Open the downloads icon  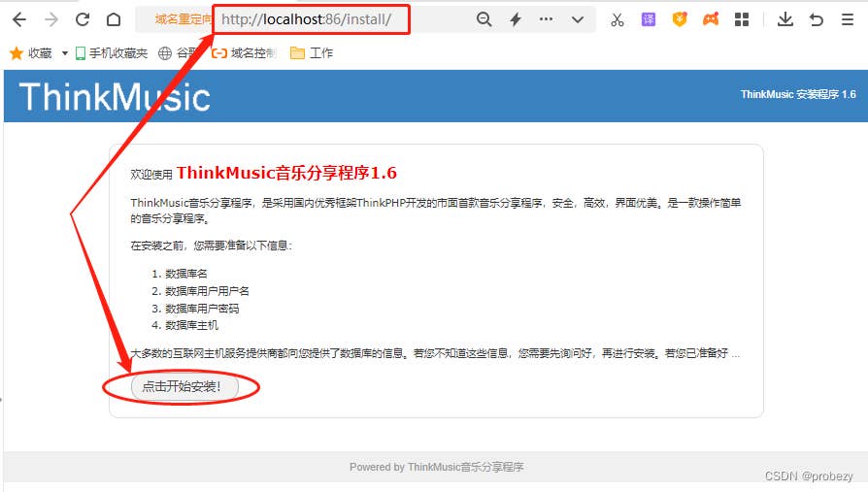[785, 20]
